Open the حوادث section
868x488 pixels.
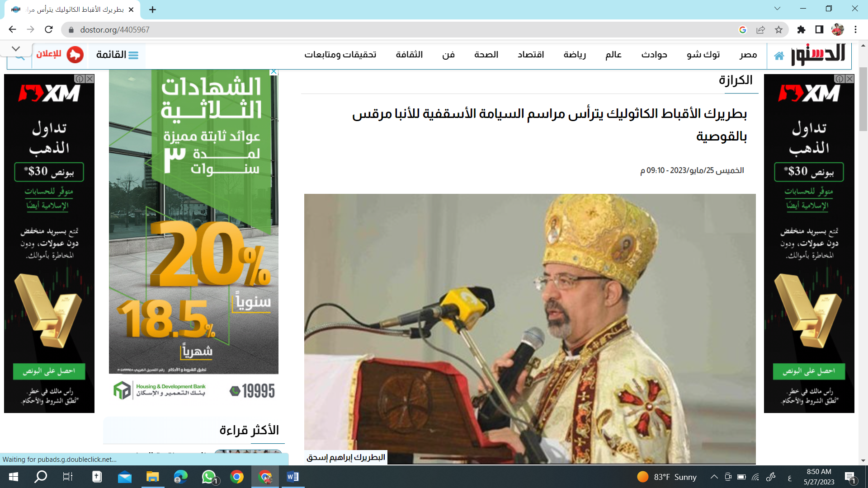(x=654, y=55)
